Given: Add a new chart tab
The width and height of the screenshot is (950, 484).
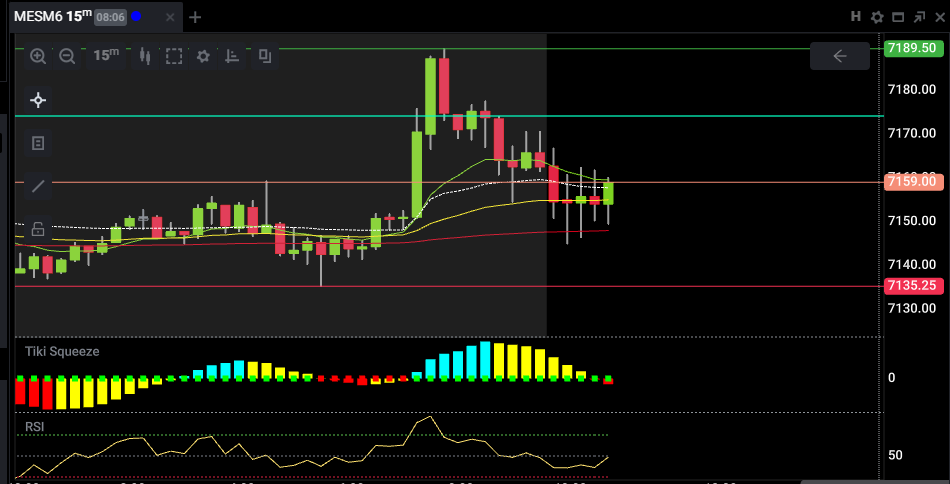Looking at the screenshot, I should click(195, 17).
